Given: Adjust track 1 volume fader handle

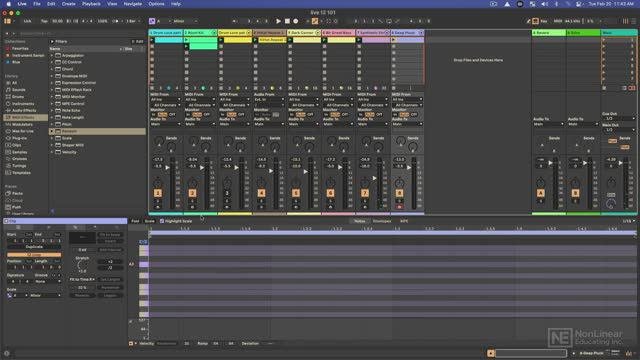Looking at the screenshot, I should (x=167, y=167).
